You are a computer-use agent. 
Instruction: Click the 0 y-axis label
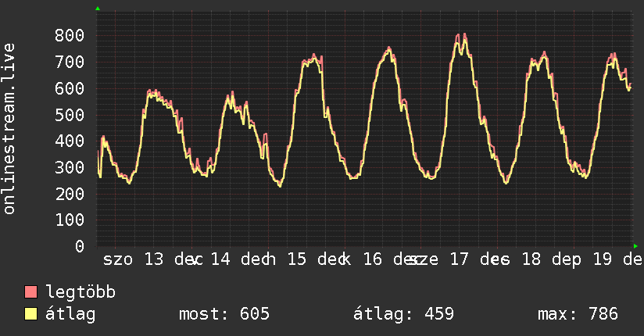(80, 246)
